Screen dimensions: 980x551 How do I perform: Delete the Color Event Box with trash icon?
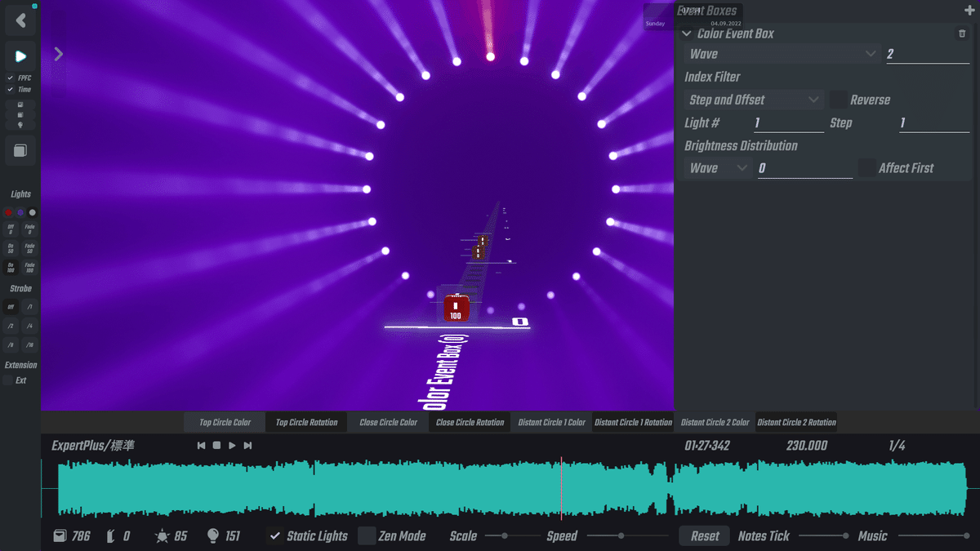(x=962, y=33)
